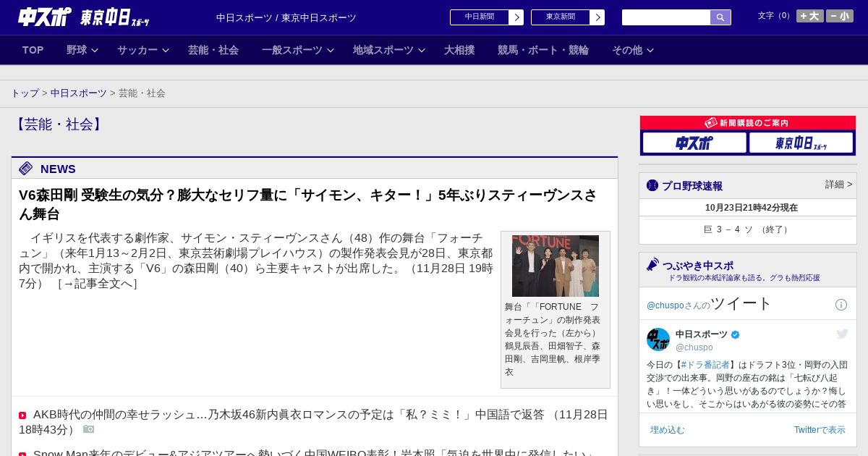The image size is (868, 456).
Task: Click Twitterで表示 link
Action: (x=820, y=430)
